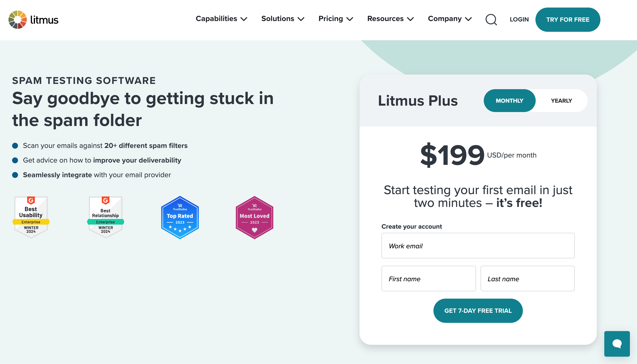Screen dimensions: 637x364
Task: Enable the 7-day free trial checkbox
Action: pyautogui.click(x=478, y=311)
